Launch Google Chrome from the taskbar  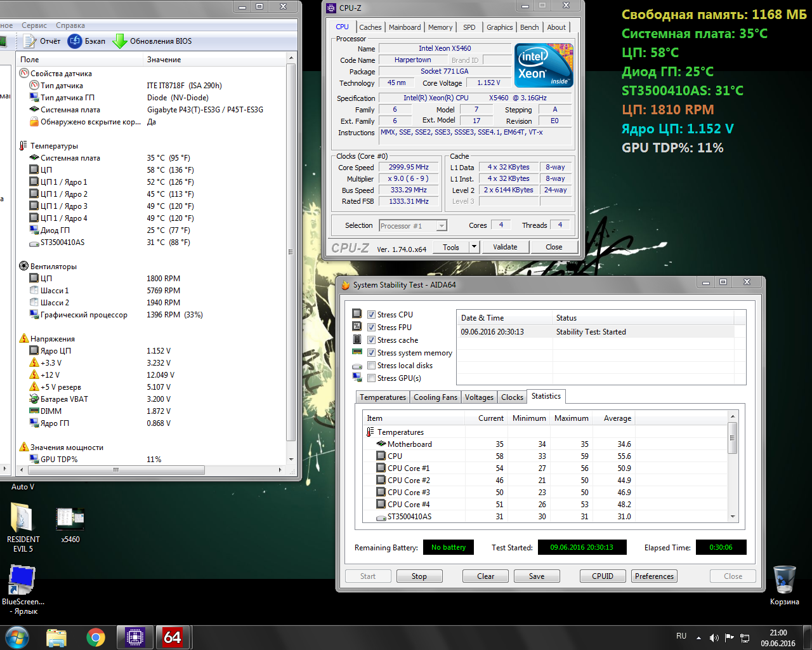96,637
